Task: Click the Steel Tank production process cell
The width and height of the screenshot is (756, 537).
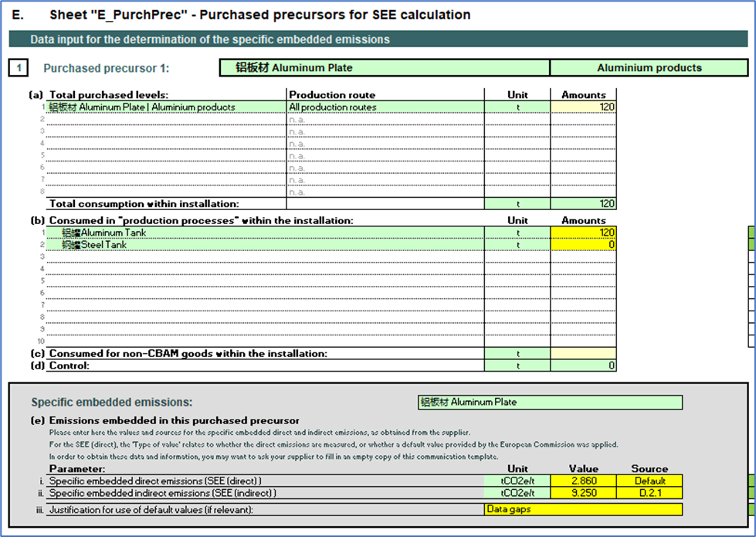Action: click(x=263, y=245)
